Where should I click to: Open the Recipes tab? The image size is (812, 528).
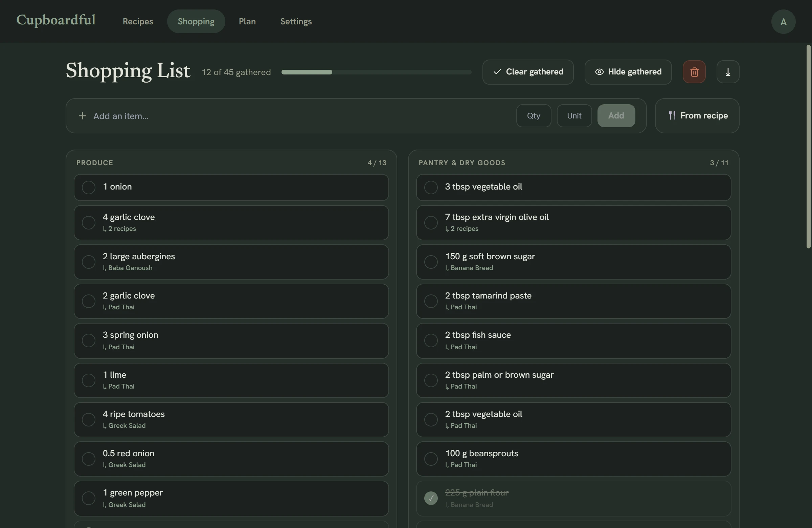[138, 22]
